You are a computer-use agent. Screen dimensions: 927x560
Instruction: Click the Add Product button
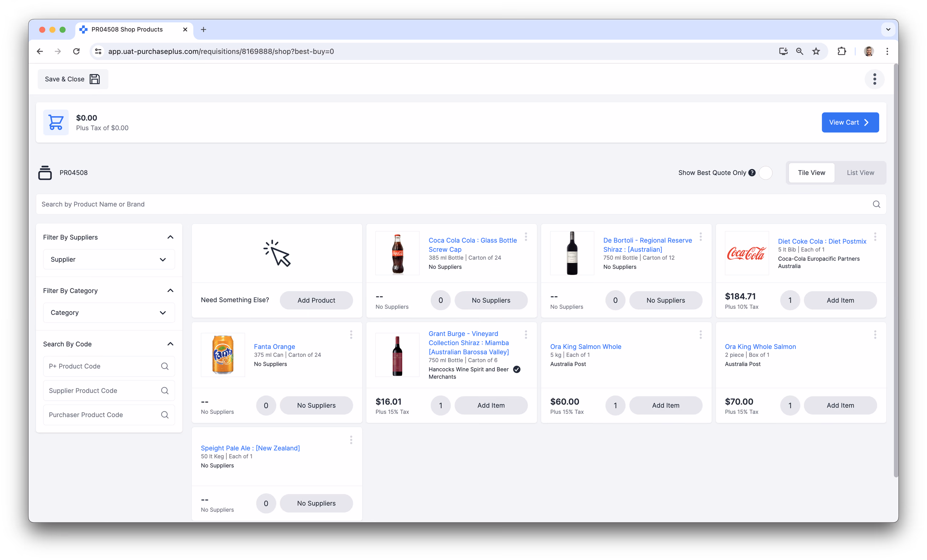coord(316,300)
